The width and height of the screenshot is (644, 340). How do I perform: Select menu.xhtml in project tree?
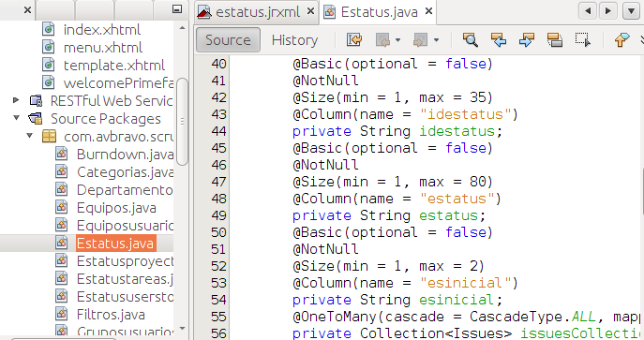tap(103, 48)
